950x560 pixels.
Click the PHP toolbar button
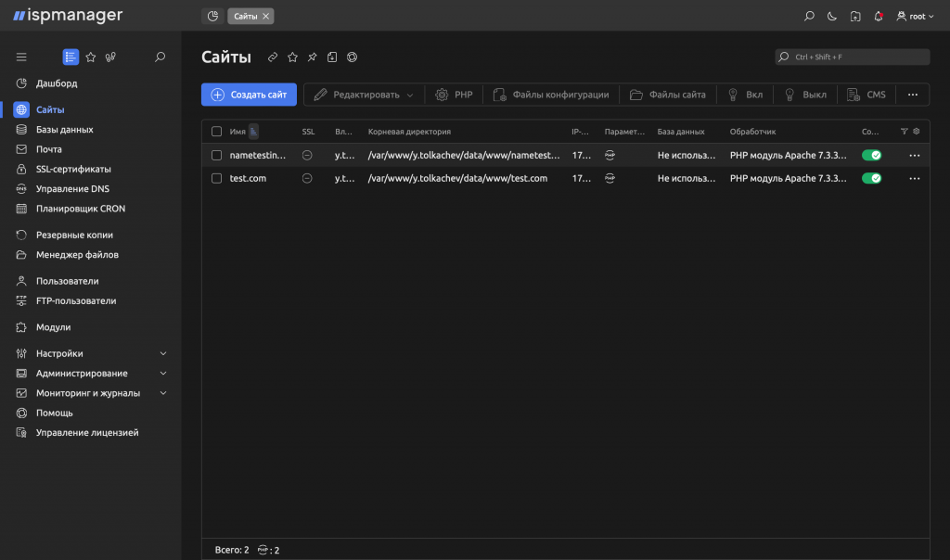454,95
